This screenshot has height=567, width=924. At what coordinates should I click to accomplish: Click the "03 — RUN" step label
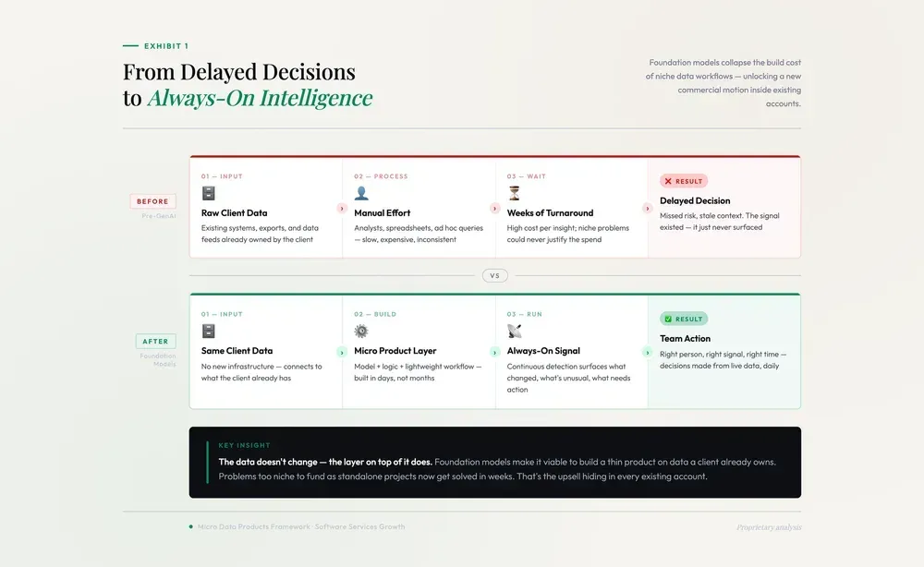pos(525,314)
